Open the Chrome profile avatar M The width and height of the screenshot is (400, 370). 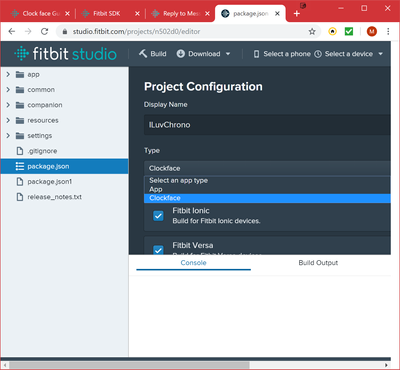click(372, 32)
